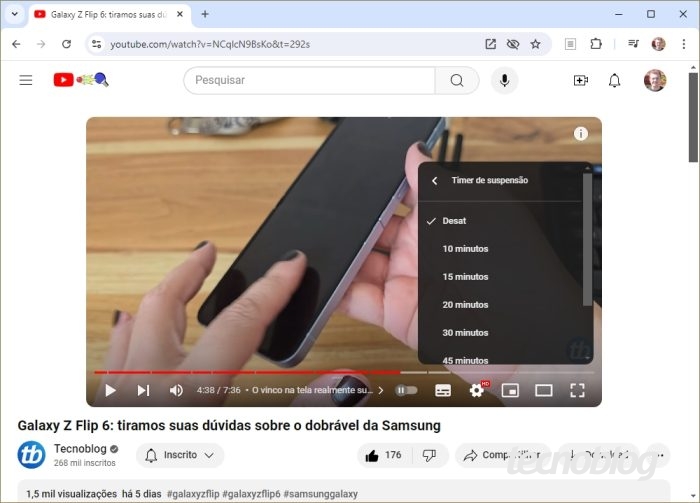Bookmark this page with the star
The height and width of the screenshot is (503, 700).
coord(535,44)
